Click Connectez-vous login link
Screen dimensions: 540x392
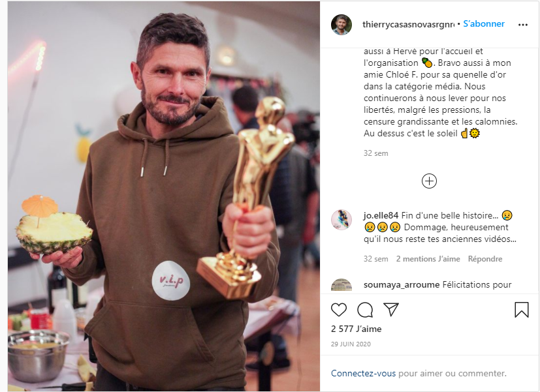click(x=363, y=373)
